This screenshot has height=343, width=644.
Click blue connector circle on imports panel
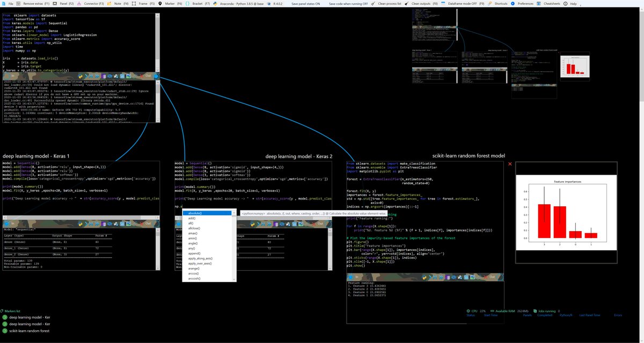coord(156,76)
